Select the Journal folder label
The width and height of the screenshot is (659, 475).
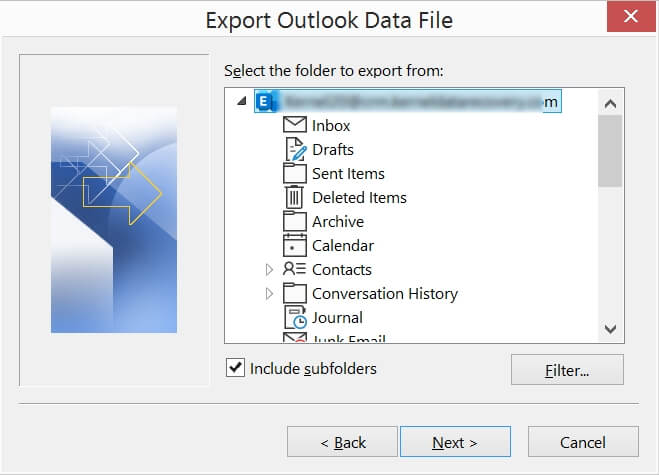click(x=337, y=317)
